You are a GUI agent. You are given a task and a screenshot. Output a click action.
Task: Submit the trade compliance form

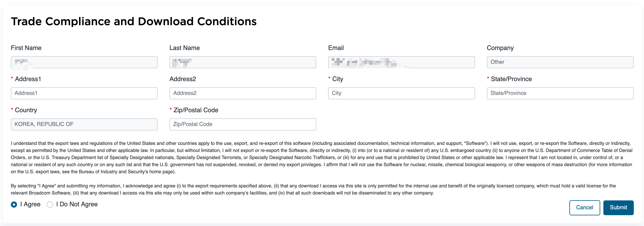[618, 207]
